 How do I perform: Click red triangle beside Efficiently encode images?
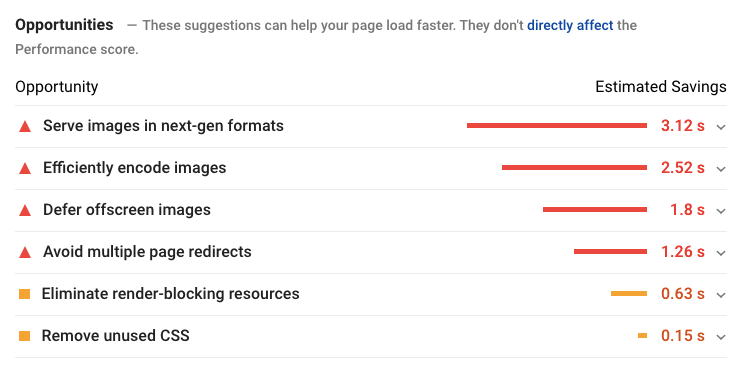25,169
